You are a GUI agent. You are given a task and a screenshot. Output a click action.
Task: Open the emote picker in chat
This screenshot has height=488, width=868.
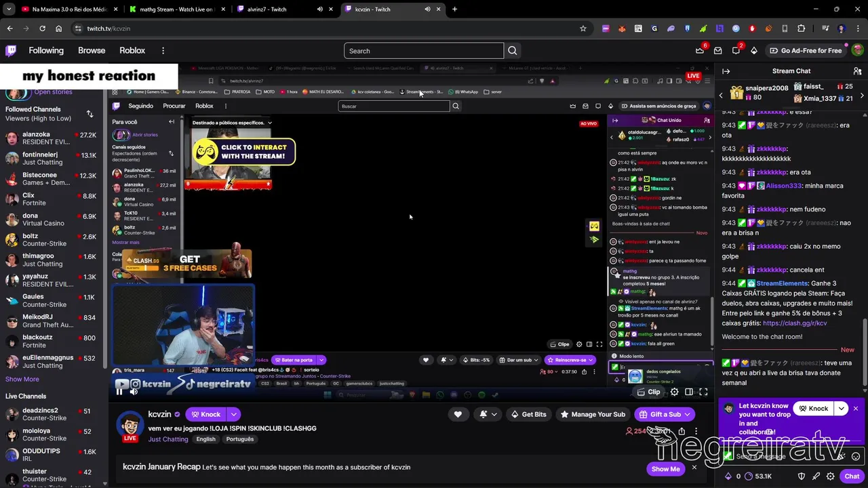(x=857, y=456)
